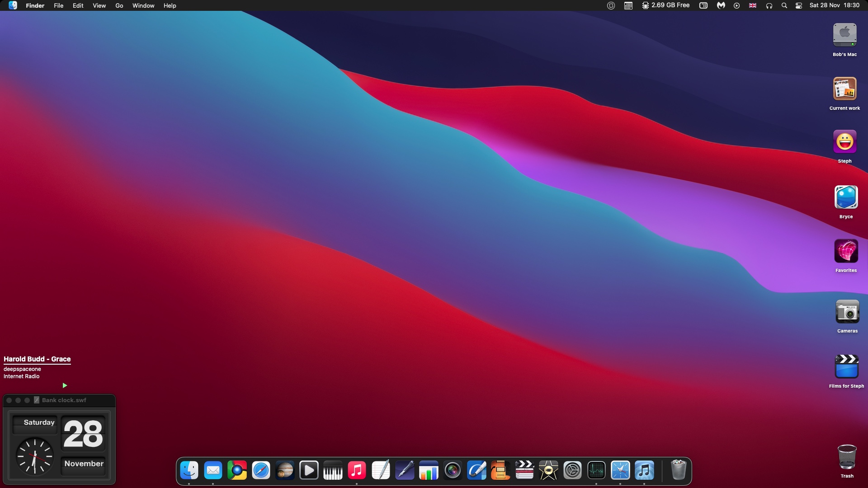
Task: Open the View menu
Action: pyautogui.click(x=99, y=5)
